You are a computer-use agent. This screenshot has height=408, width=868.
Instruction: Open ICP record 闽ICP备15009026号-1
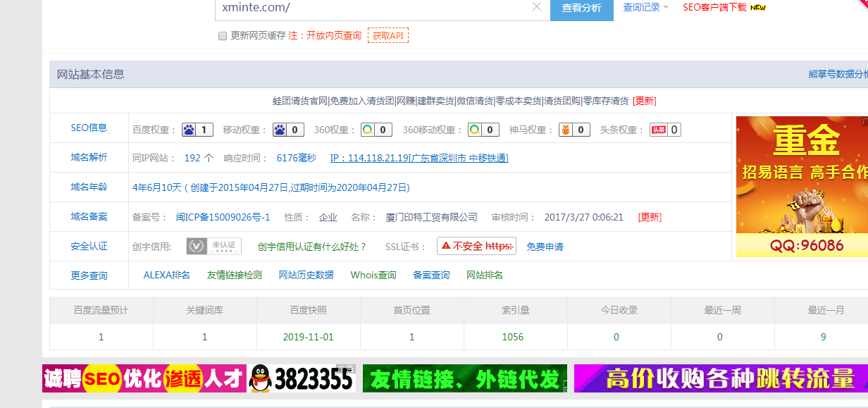click(x=223, y=217)
